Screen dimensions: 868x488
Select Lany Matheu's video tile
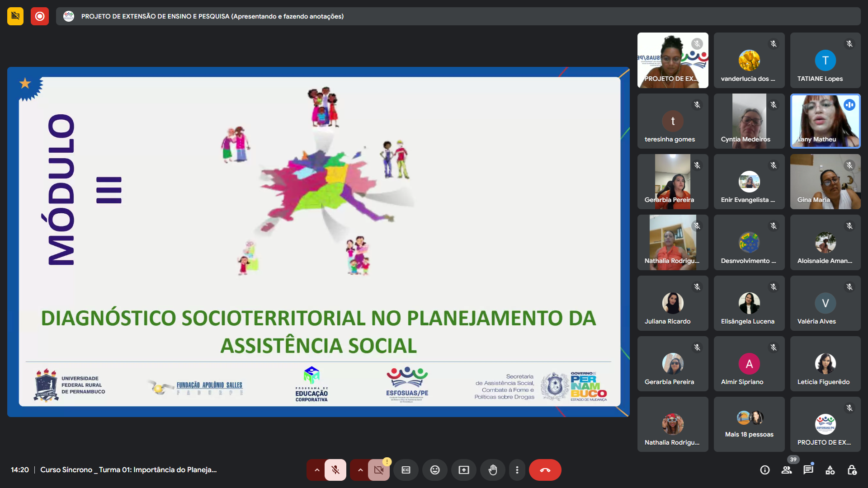coord(825,121)
